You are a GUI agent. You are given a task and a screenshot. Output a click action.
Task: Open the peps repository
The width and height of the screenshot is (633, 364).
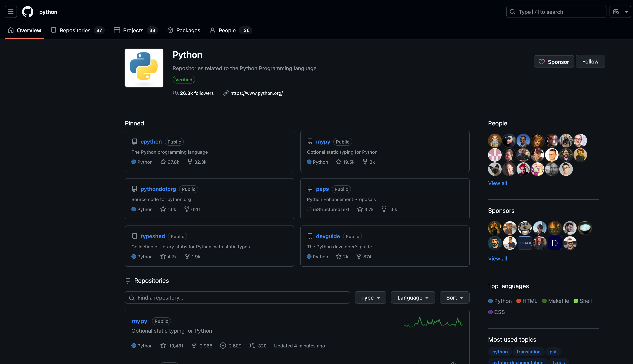tap(322, 189)
